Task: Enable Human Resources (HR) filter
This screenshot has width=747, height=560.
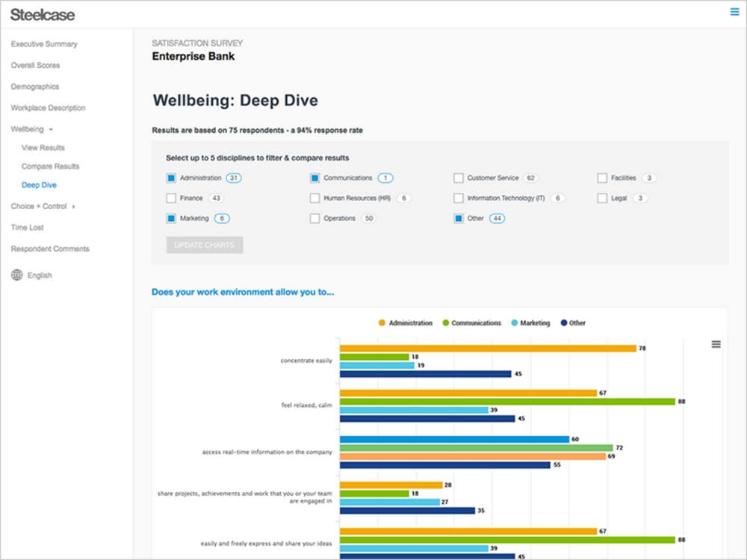Action: coord(314,198)
